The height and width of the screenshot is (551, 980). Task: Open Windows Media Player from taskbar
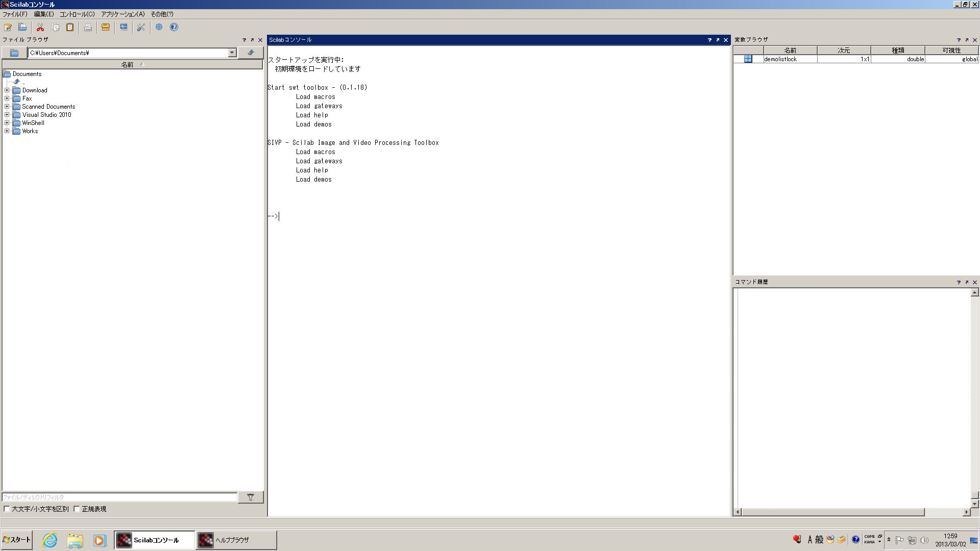click(x=99, y=540)
